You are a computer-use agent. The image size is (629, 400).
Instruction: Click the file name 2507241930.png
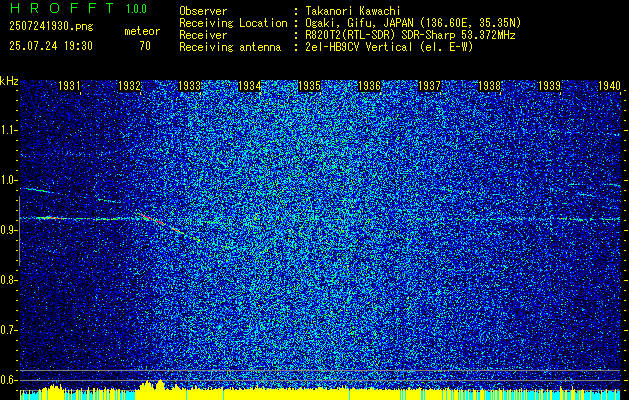pyautogui.click(x=51, y=27)
